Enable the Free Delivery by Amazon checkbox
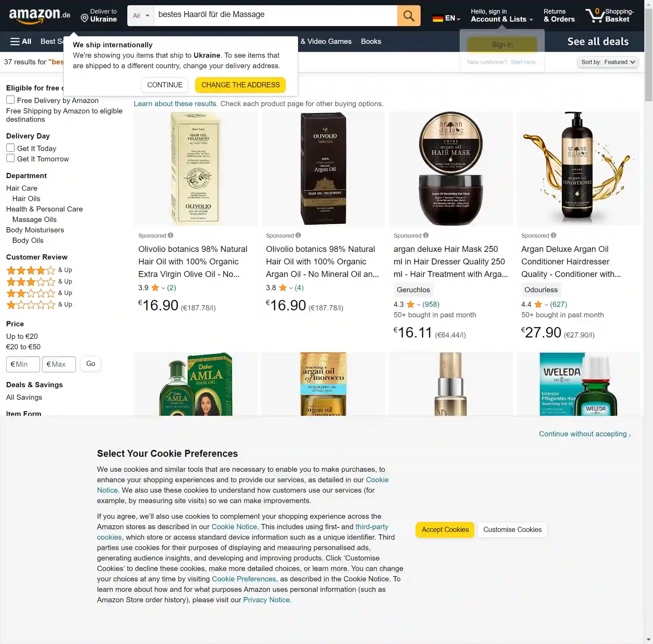653x644 pixels. tap(10, 100)
